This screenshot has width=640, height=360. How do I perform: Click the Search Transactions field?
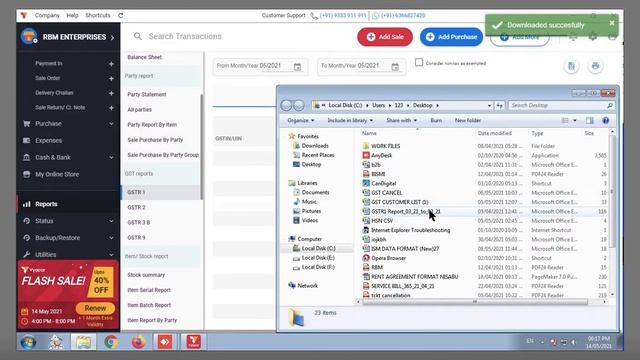pyautogui.click(x=185, y=36)
